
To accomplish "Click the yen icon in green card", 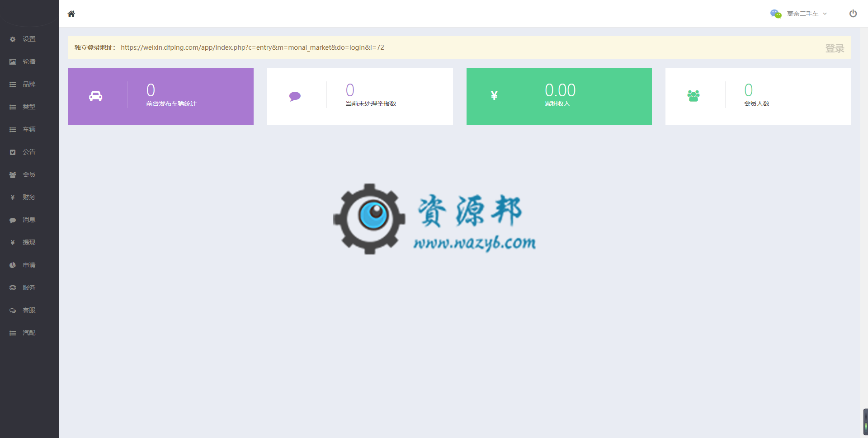I will [x=494, y=95].
